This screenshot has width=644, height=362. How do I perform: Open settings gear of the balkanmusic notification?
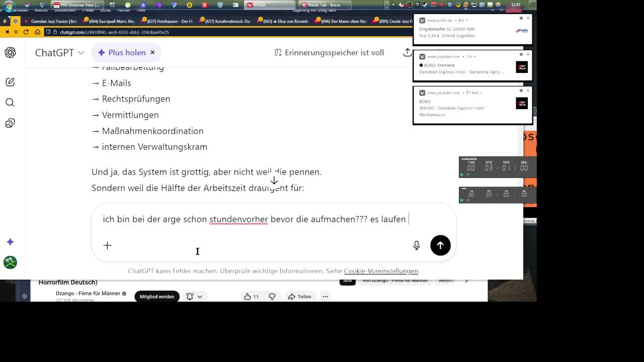point(521,90)
